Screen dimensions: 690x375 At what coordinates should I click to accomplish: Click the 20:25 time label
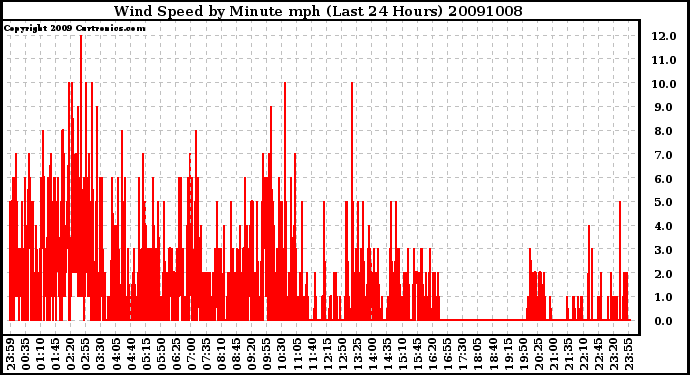[x=538, y=355]
